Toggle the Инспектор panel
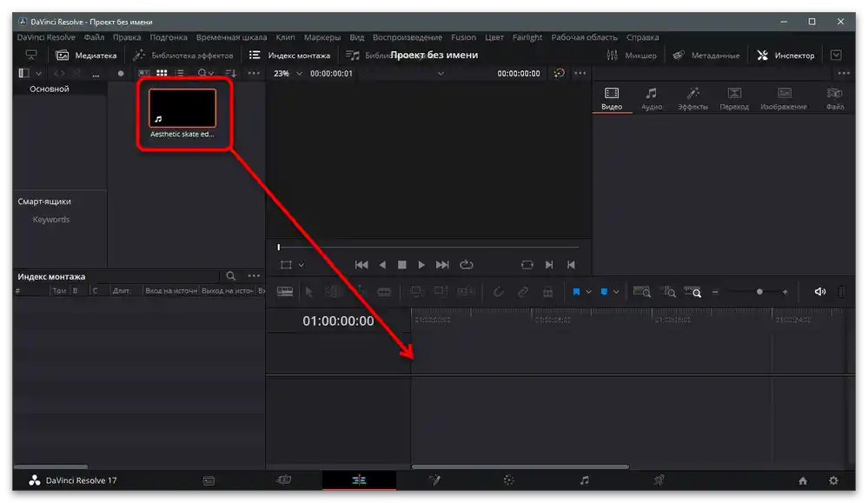 785,56
